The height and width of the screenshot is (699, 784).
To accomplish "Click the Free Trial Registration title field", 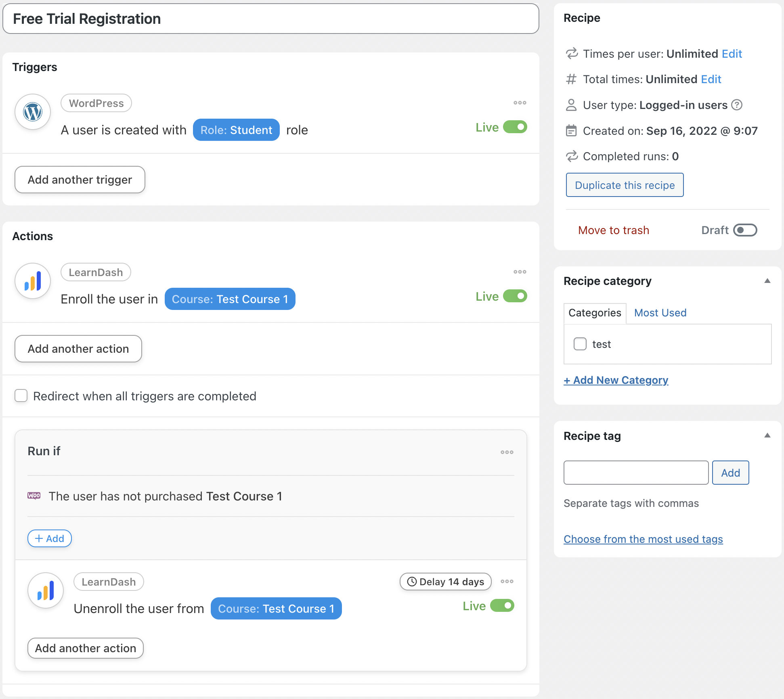I will pyautogui.click(x=270, y=18).
